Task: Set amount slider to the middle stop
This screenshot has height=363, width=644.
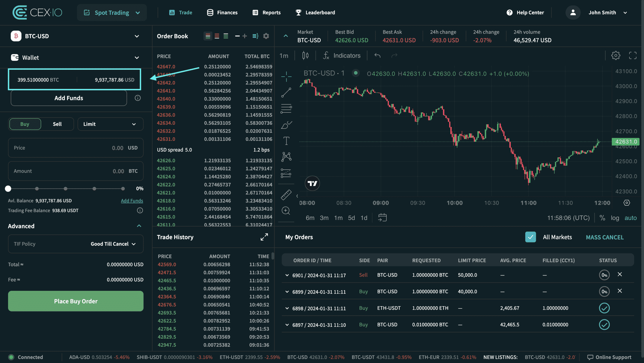Action: pos(65,189)
